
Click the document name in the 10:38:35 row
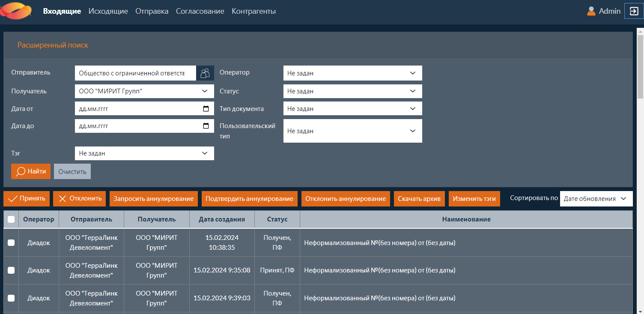pos(379,243)
